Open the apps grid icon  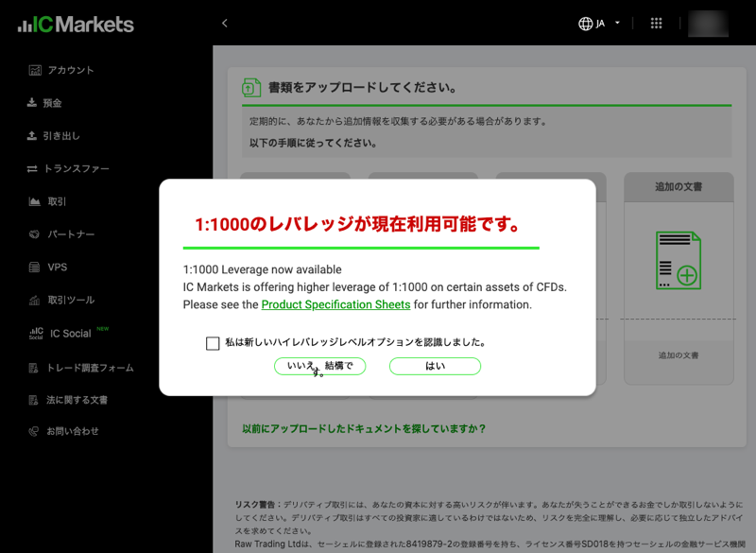pyautogui.click(x=656, y=23)
